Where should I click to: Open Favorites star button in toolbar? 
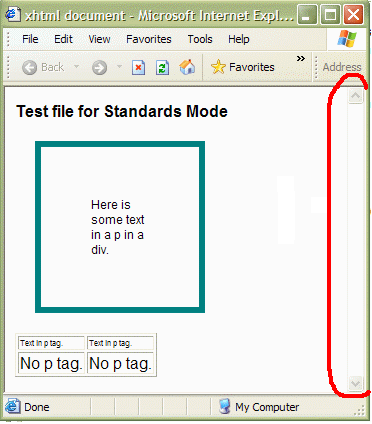pos(243,67)
